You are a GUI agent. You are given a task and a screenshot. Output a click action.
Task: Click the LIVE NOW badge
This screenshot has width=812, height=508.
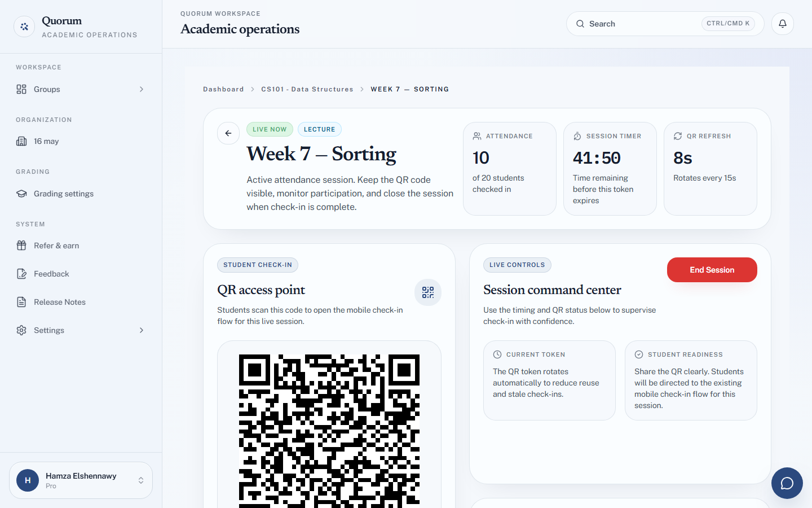(270, 129)
